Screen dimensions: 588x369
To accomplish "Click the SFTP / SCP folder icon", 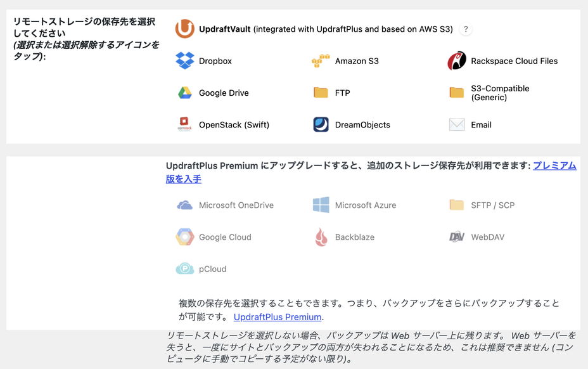I will pyautogui.click(x=456, y=205).
